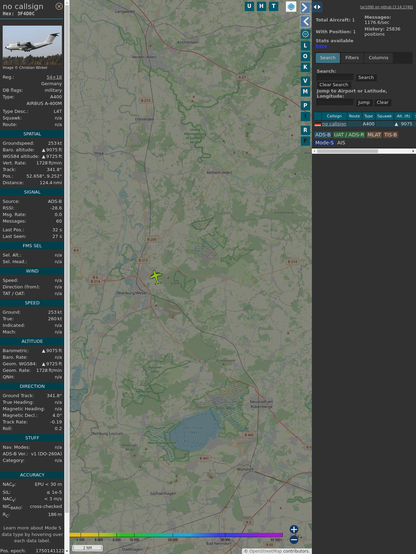Click the Hex: 3F4D8C label

[19, 14]
